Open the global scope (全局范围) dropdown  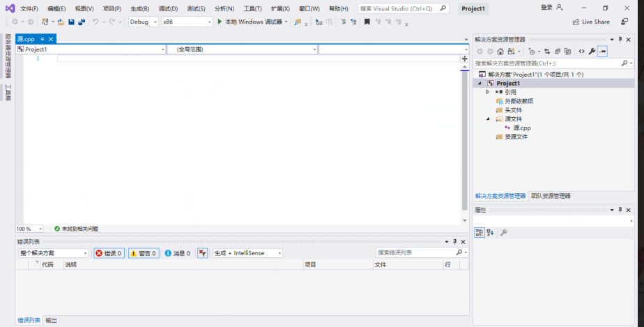243,50
